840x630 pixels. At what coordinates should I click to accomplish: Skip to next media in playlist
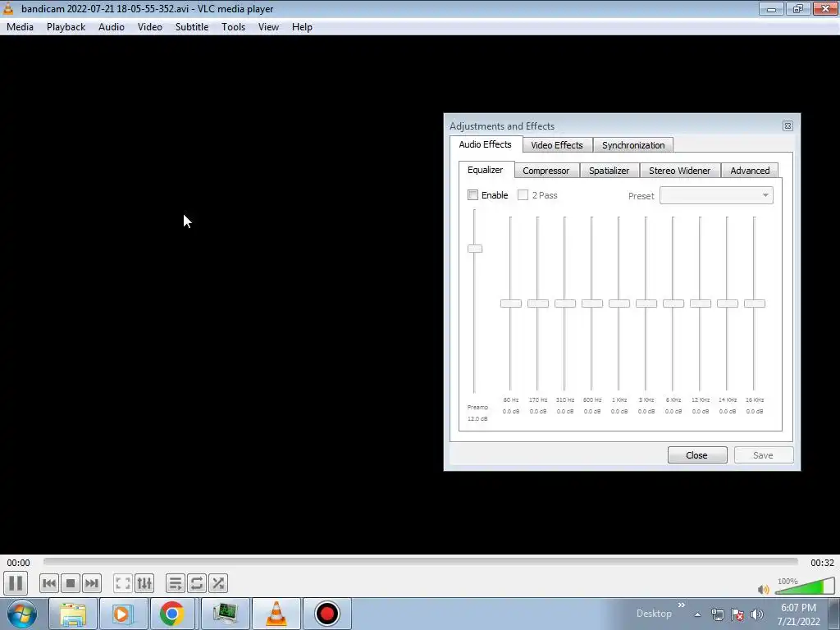(92, 583)
